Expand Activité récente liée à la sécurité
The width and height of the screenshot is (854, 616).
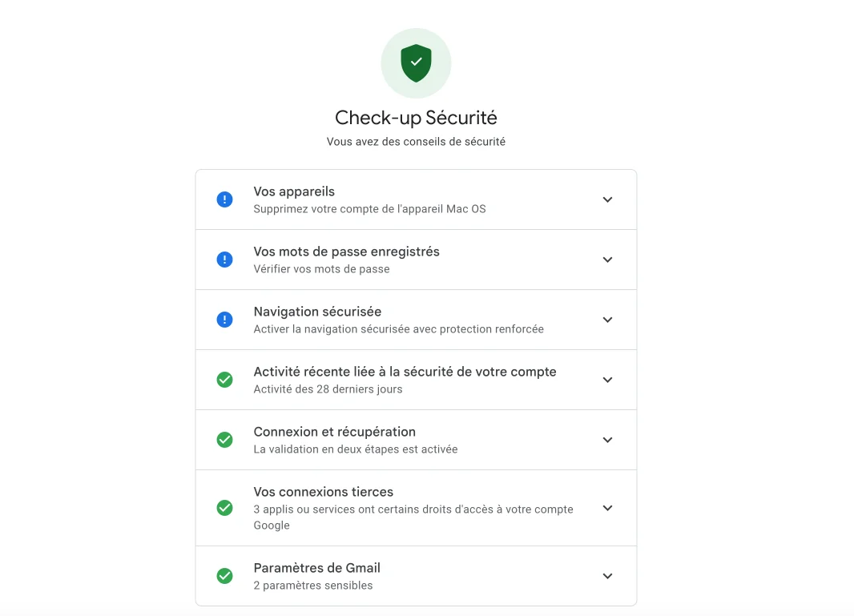[607, 379]
